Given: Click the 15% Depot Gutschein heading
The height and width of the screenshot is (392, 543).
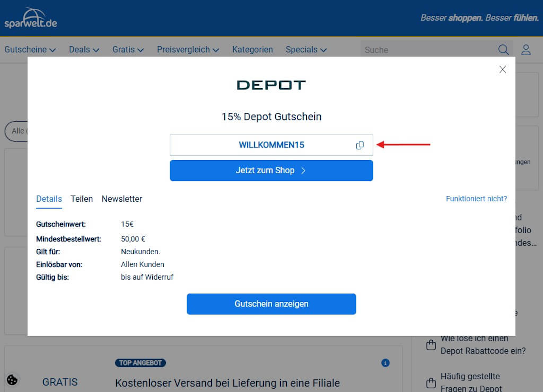Looking at the screenshot, I should [271, 117].
